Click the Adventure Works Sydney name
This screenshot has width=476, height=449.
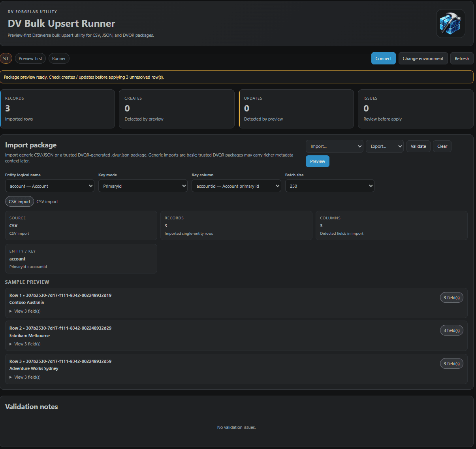coord(34,368)
